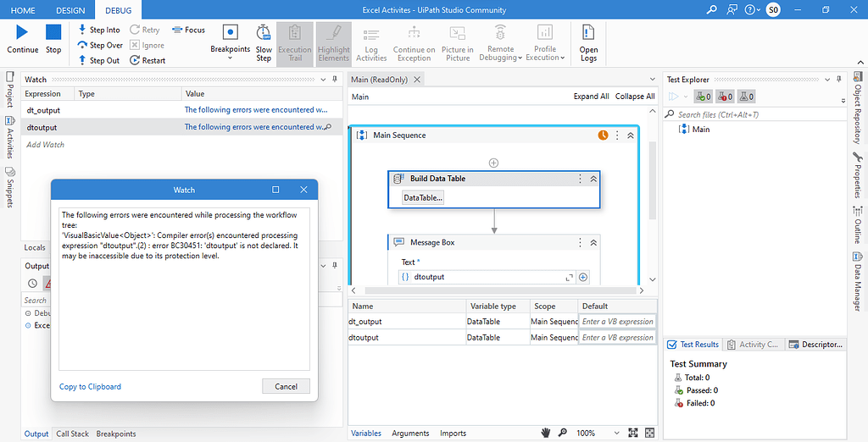Open the Call Stack tab
The width and height of the screenshot is (868, 442).
click(x=72, y=434)
